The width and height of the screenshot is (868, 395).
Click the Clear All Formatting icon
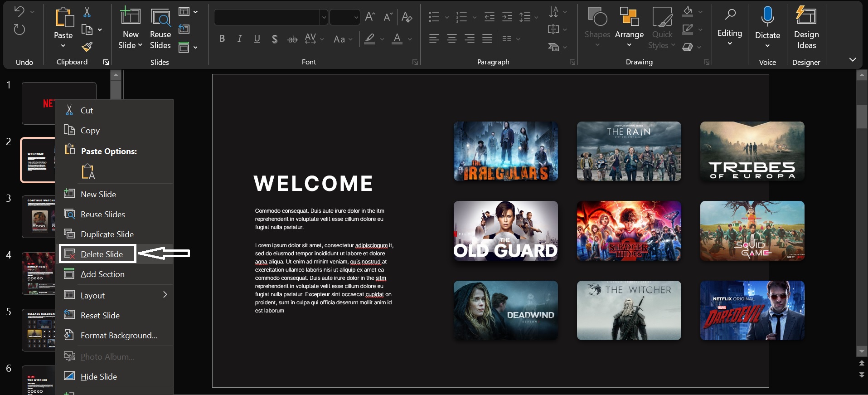click(x=407, y=17)
